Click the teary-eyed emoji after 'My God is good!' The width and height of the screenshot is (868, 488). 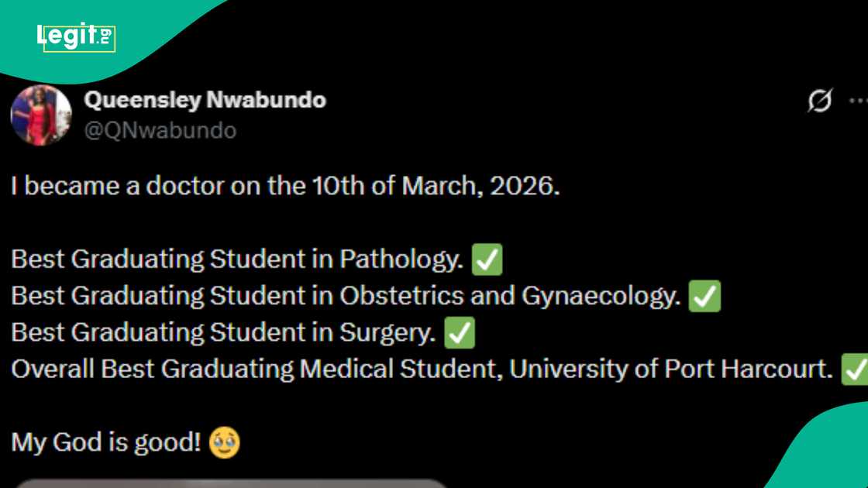coord(225,443)
